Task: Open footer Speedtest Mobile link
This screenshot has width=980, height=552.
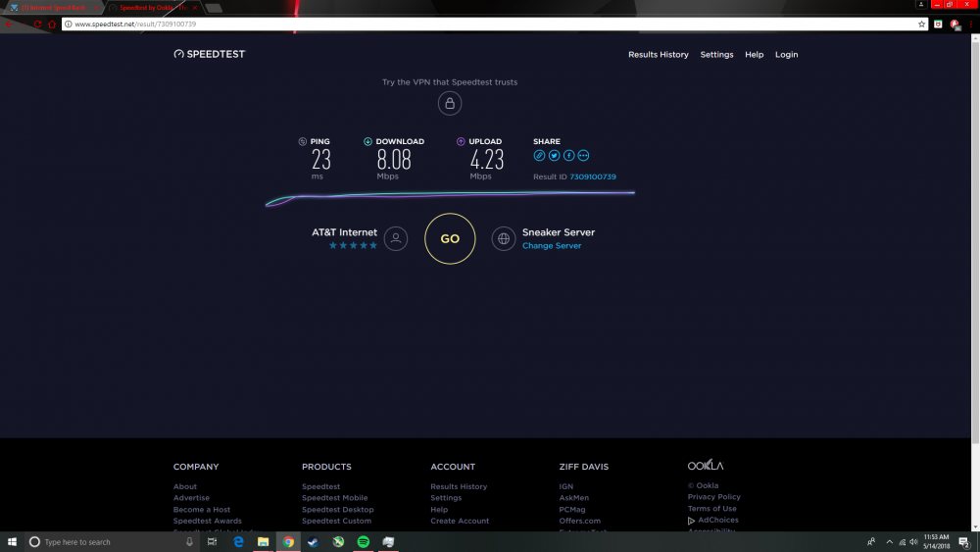Action: (334, 498)
